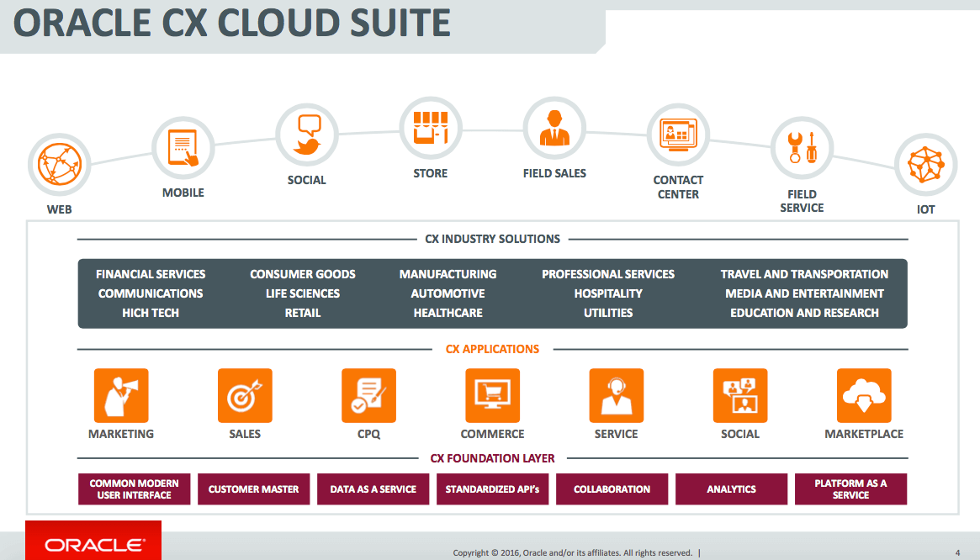Click the Field Sales person icon
This screenshot has height=560, width=980.
coord(554,128)
